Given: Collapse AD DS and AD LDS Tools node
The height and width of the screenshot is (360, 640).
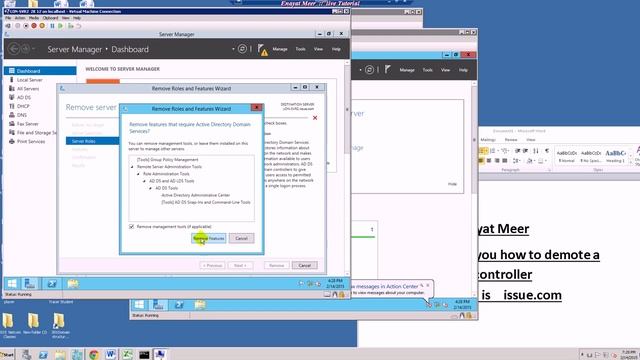Looking at the screenshot, I should pos(144,181).
